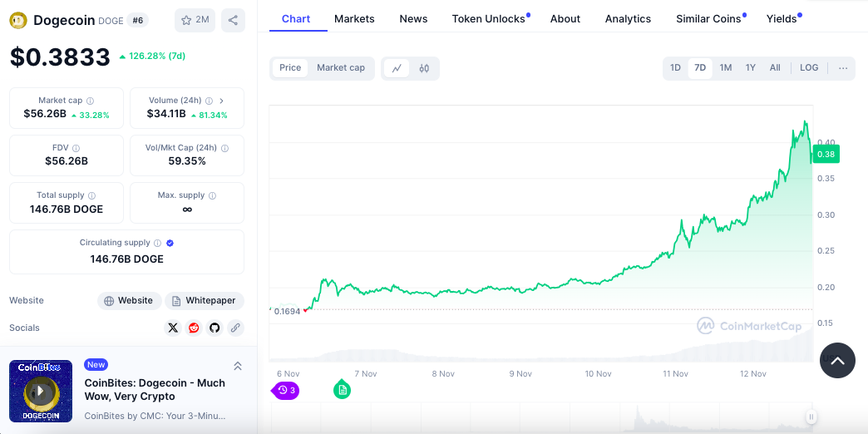This screenshot has width=868, height=434.
Task: Open Dogecoin X (Twitter) social icon
Action: coord(173,328)
